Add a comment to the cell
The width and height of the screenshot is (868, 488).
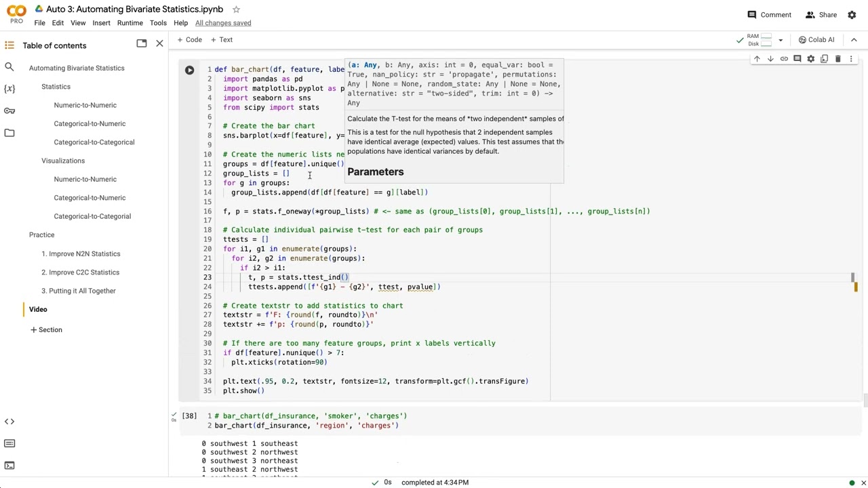click(797, 59)
